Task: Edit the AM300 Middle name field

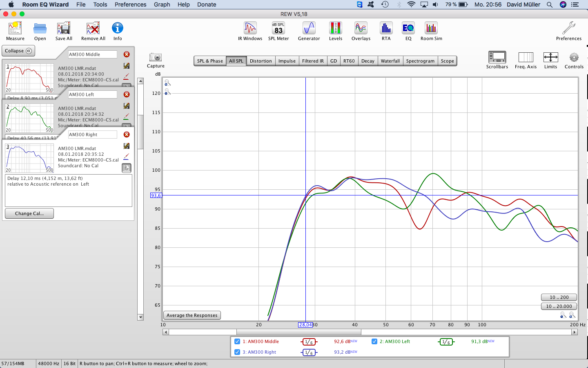Action: (x=92, y=54)
